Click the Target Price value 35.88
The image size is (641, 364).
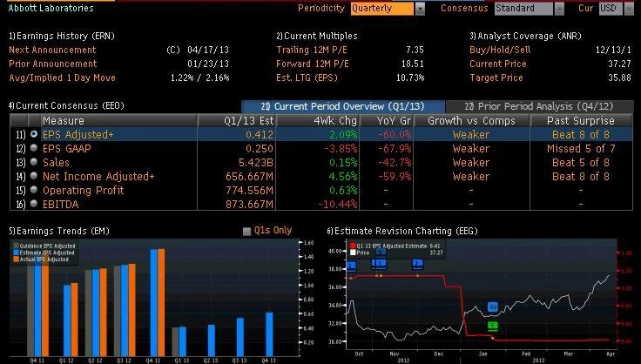619,78
